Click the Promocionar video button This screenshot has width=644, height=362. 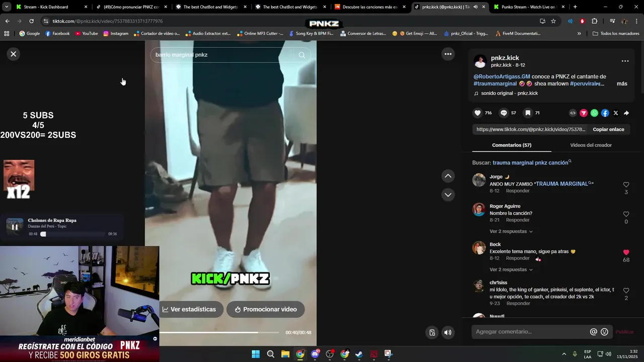click(266, 309)
